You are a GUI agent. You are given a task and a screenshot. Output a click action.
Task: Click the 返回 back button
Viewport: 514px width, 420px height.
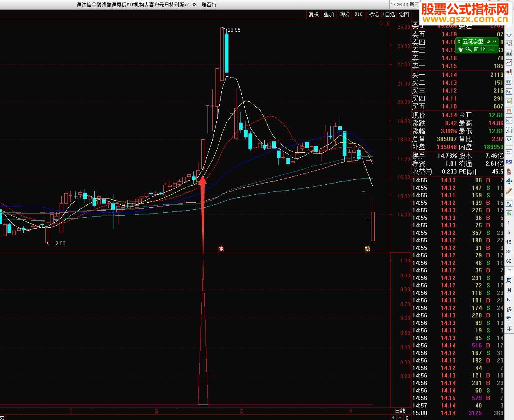[x=404, y=14]
